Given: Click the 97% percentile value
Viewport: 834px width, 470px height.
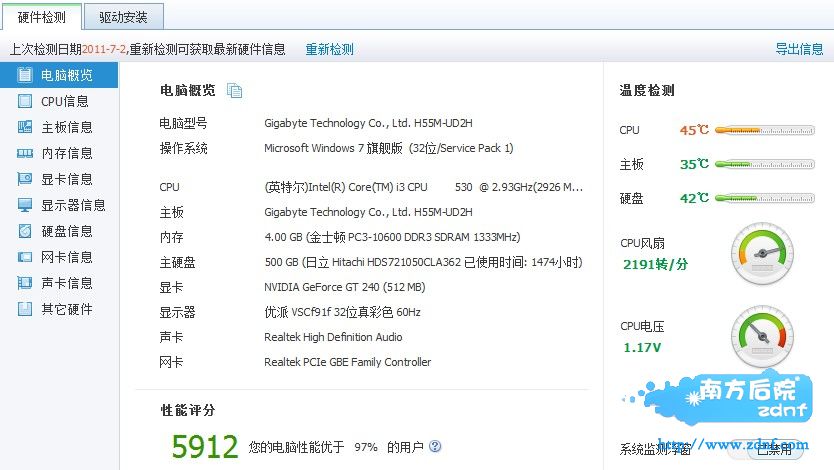Looking at the screenshot, I should point(366,447).
